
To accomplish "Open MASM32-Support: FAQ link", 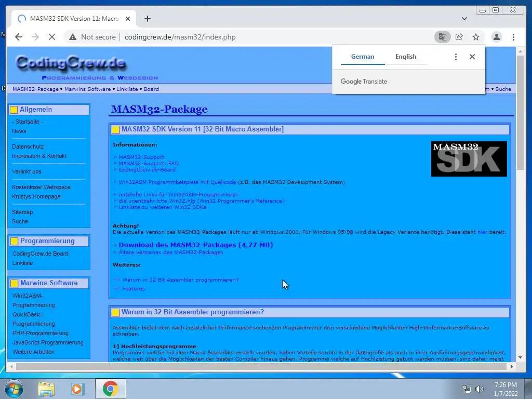I will pos(149,163).
